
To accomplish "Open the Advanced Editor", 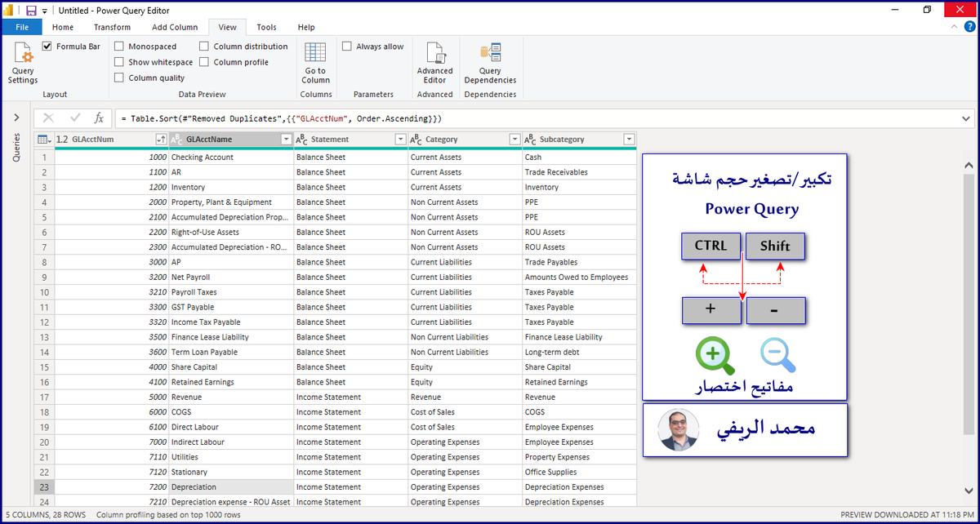I will click(x=434, y=64).
